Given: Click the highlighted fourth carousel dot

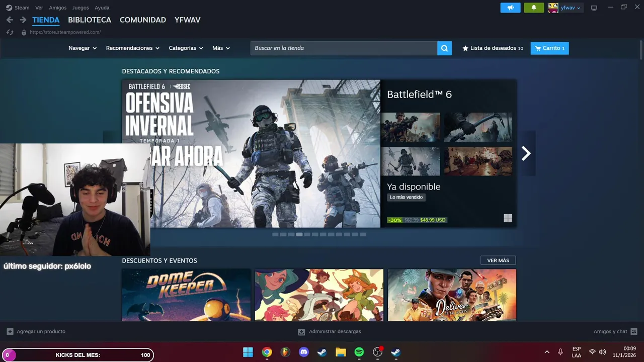Looking at the screenshot, I should click(x=299, y=234).
